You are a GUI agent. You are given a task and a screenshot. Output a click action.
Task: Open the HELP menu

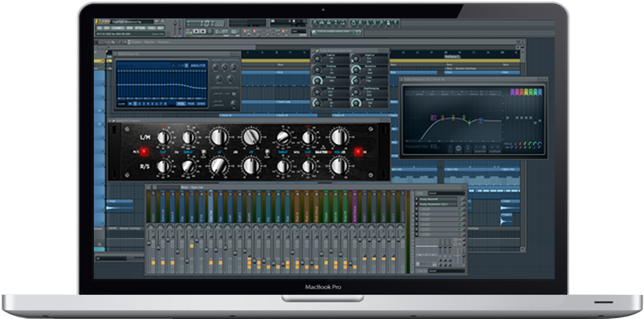(x=160, y=28)
